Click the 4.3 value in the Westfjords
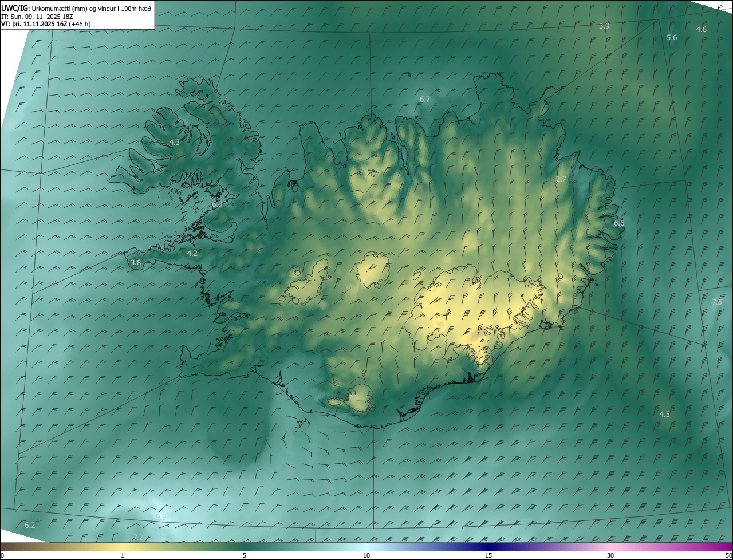This screenshot has height=560, width=733. point(175,142)
